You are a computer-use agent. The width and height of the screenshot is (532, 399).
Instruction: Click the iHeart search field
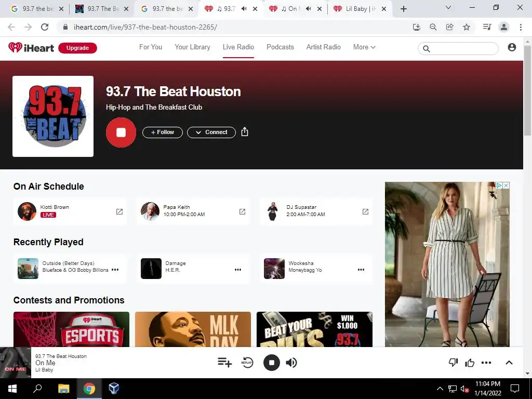pos(458,48)
